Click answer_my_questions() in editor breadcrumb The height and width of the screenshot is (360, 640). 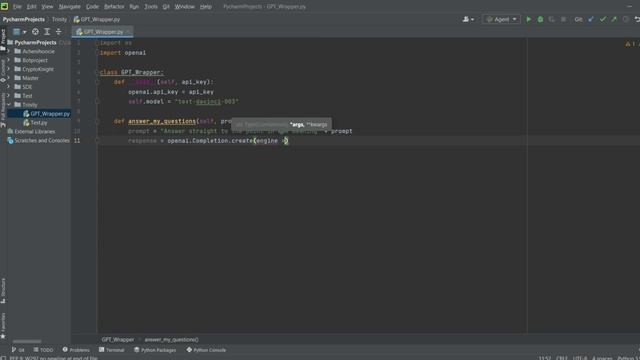171,340
